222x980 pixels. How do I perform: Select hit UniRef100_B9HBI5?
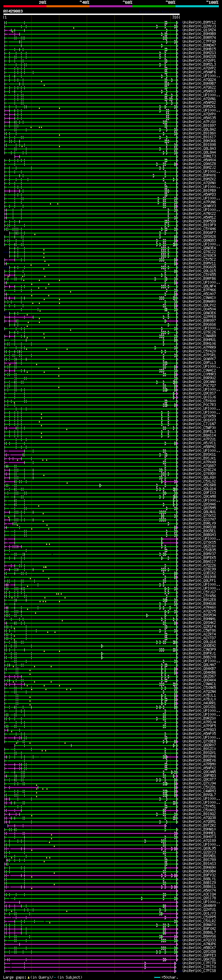click(x=199, y=49)
